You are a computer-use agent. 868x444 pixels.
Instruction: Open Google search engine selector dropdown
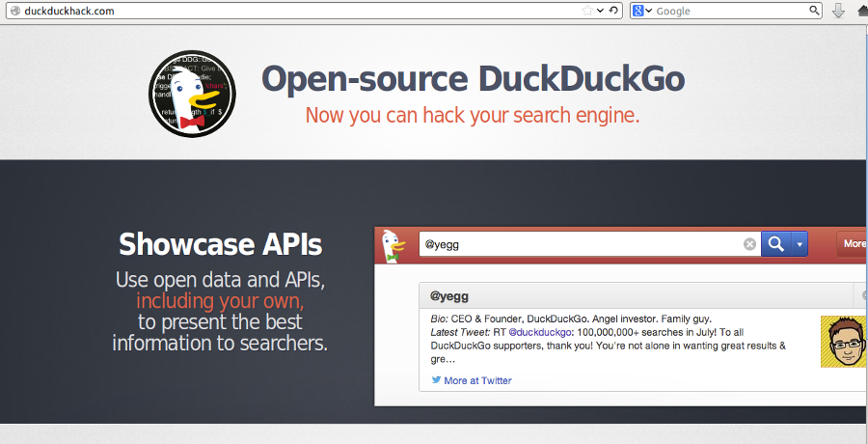click(642, 11)
